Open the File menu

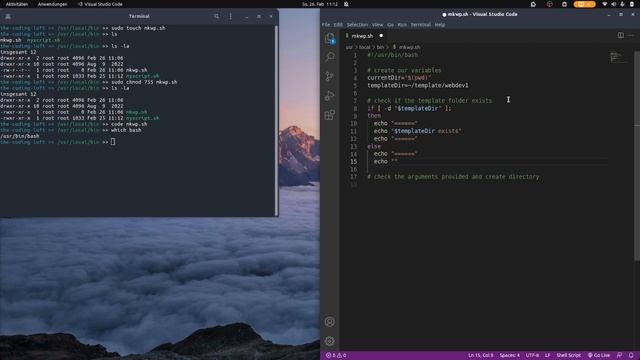point(326,24)
